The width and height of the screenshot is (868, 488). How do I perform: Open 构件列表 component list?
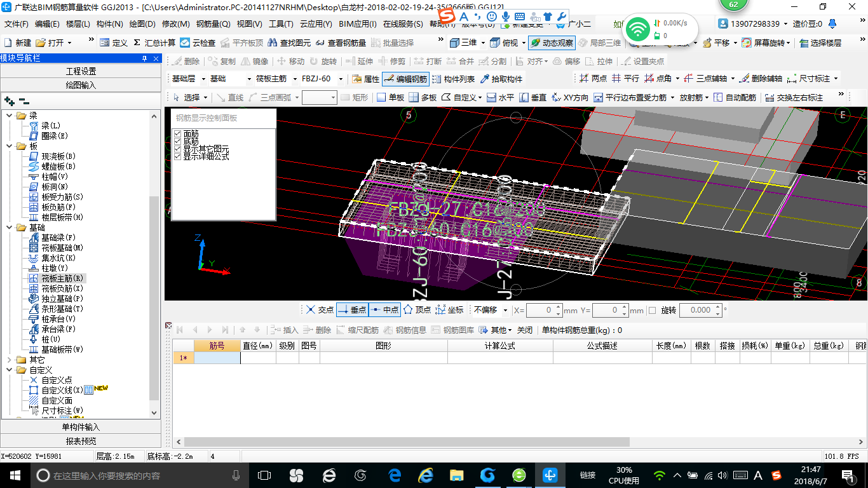[453, 79]
